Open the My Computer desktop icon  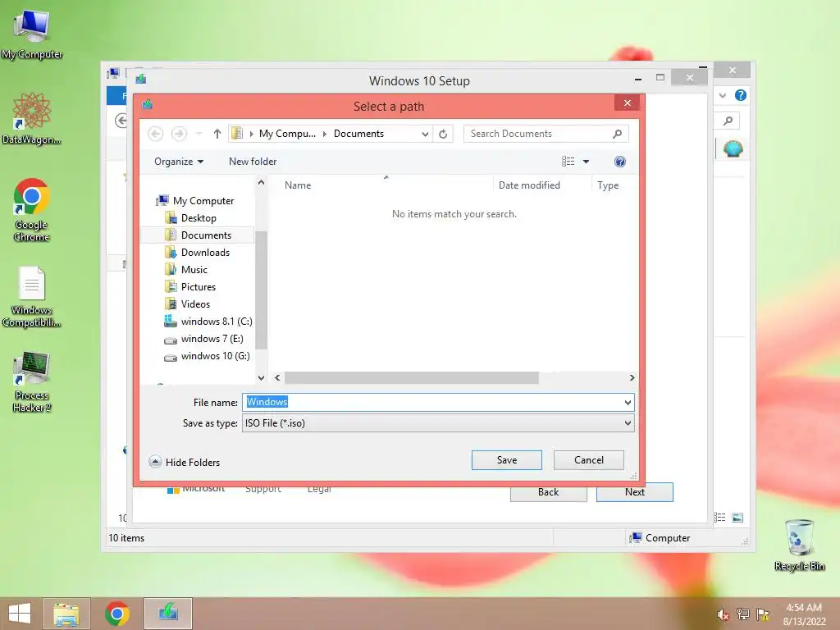click(32, 34)
